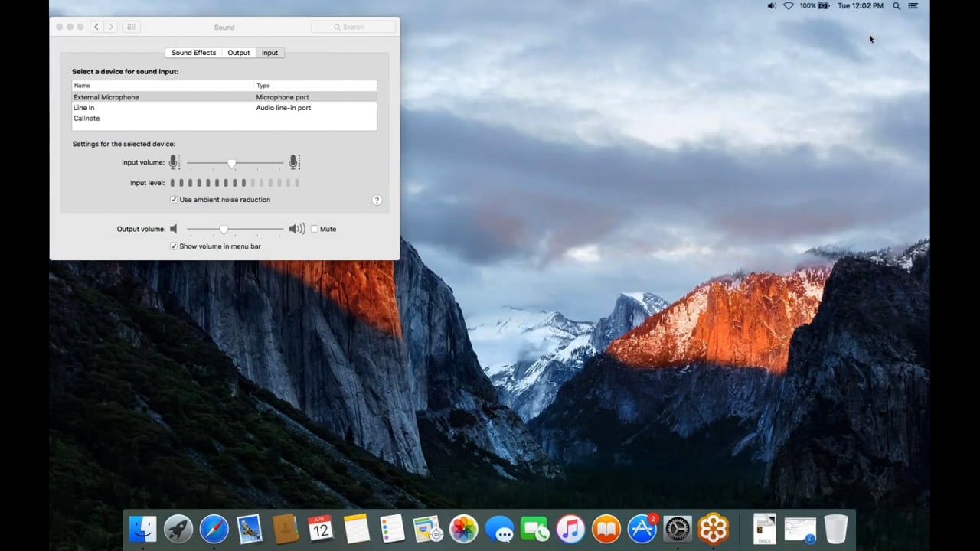Open iBooks from the Dock
Image resolution: width=980 pixels, height=551 pixels.
(606, 529)
